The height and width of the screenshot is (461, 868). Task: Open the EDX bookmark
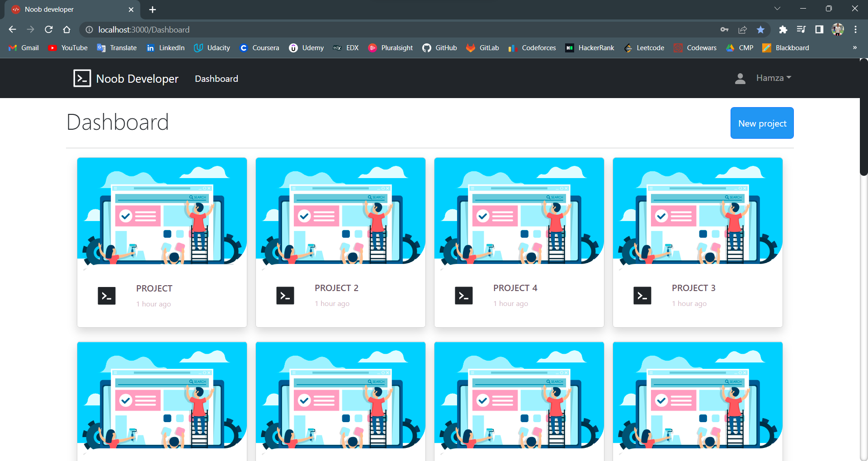coord(346,48)
